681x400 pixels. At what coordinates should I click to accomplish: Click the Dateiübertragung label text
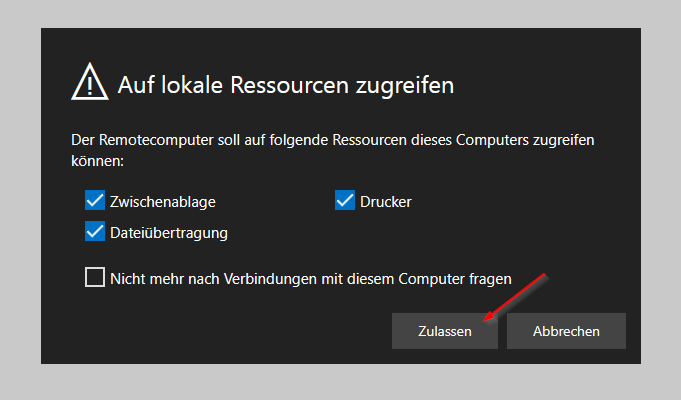tap(169, 233)
